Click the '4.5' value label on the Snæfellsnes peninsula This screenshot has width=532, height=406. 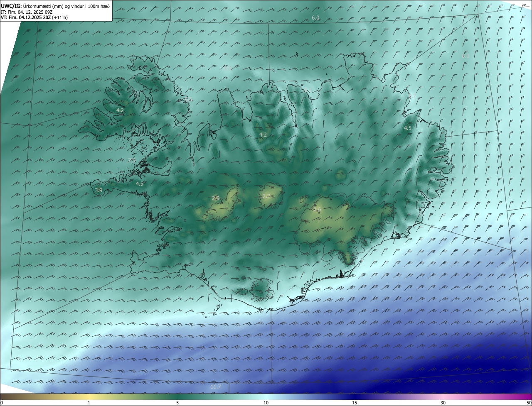click(x=140, y=183)
